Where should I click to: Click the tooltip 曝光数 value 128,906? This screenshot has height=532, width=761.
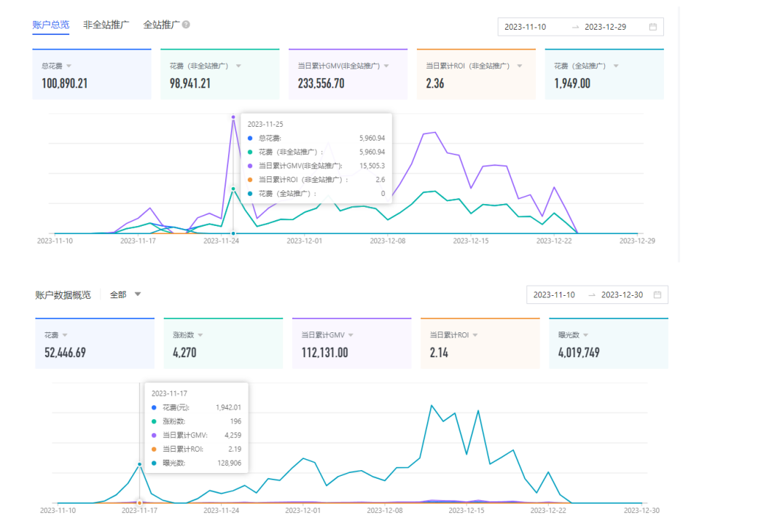pyautogui.click(x=229, y=463)
